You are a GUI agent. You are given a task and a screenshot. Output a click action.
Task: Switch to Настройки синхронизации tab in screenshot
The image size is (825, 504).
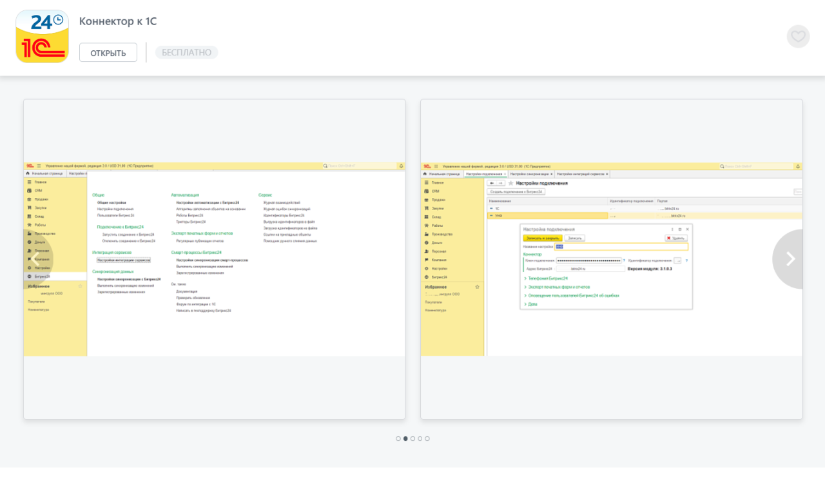click(531, 174)
